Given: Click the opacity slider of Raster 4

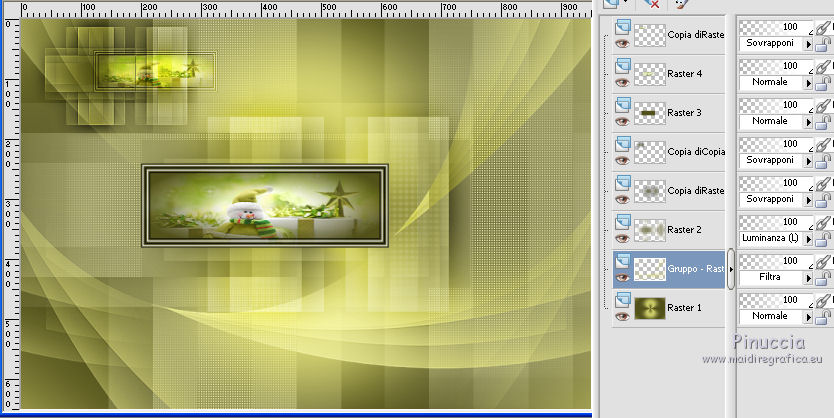Looking at the screenshot, I should 776,66.
